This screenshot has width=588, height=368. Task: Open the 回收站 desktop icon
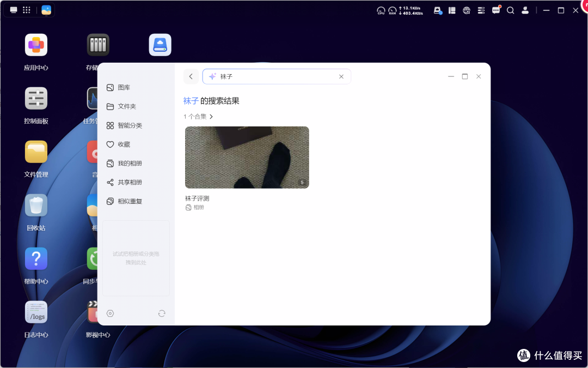click(x=36, y=206)
